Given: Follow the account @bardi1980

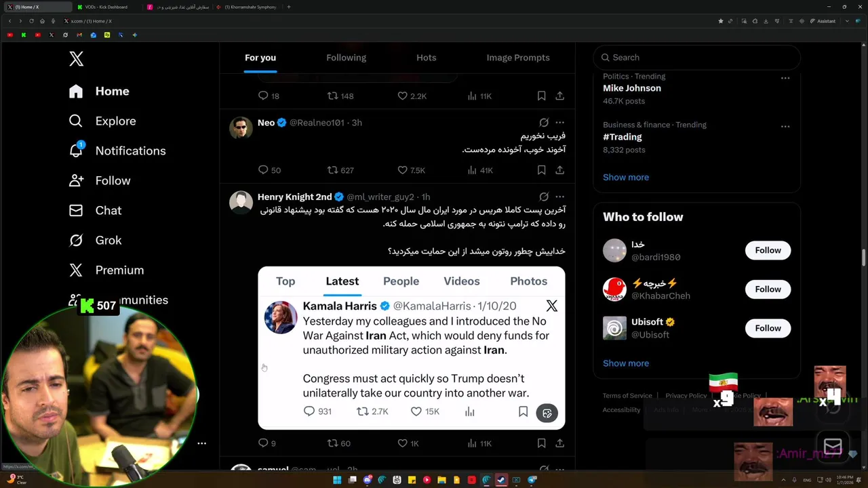Looking at the screenshot, I should pos(768,251).
